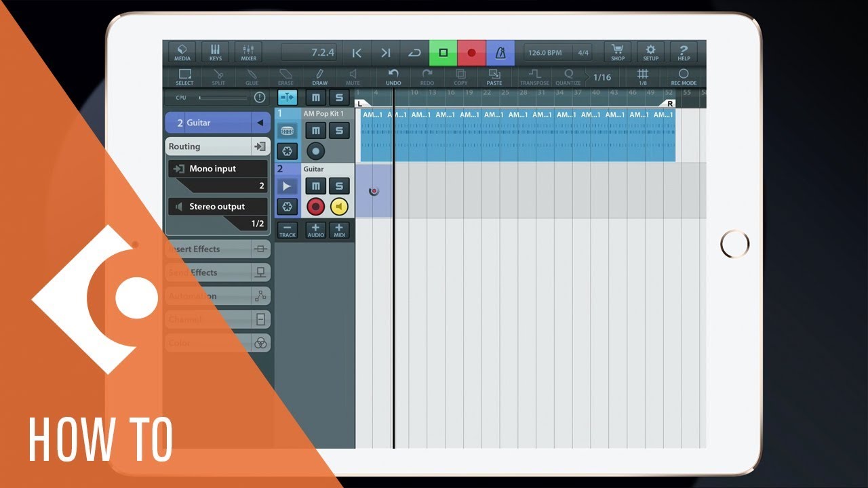Toggle the blue track list view button

(x=288, y=98)
